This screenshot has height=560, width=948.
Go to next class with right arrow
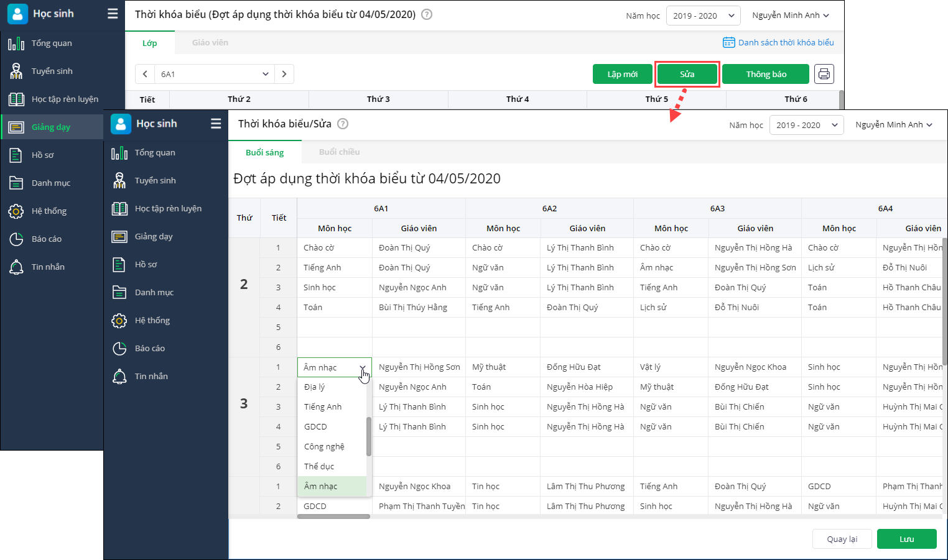click(284, 74)
